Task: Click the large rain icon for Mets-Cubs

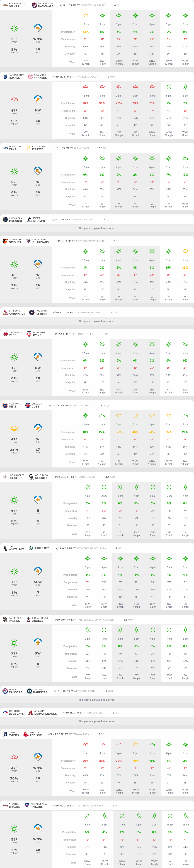Action: 14,429
